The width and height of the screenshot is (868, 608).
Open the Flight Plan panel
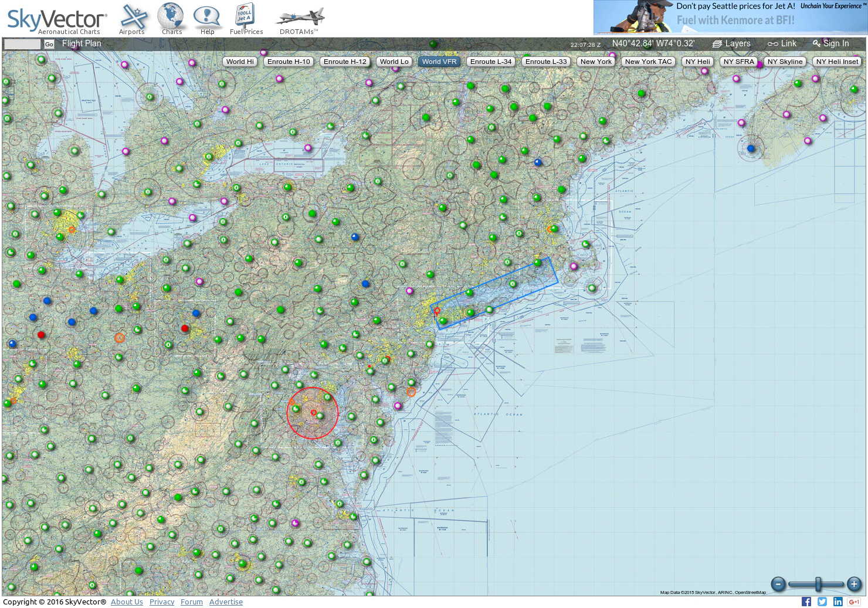tap(82, 43)
